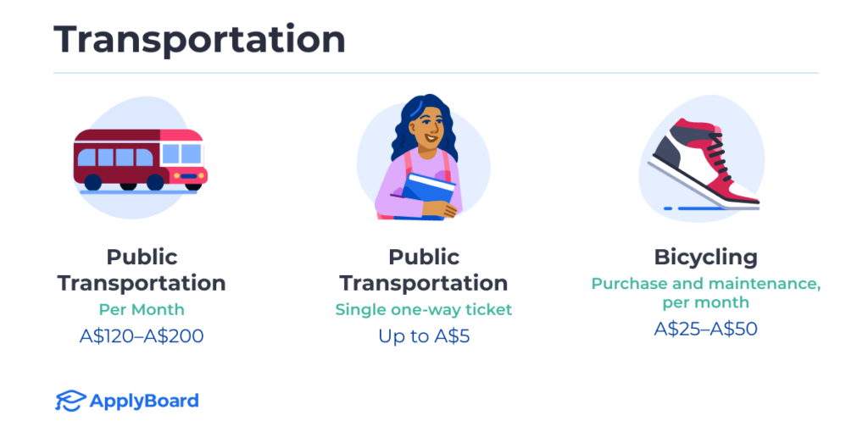Select the "Single one-way ticket" subtitle
The width and height of the screenshot is (868, 432).
tap(424, 309)
